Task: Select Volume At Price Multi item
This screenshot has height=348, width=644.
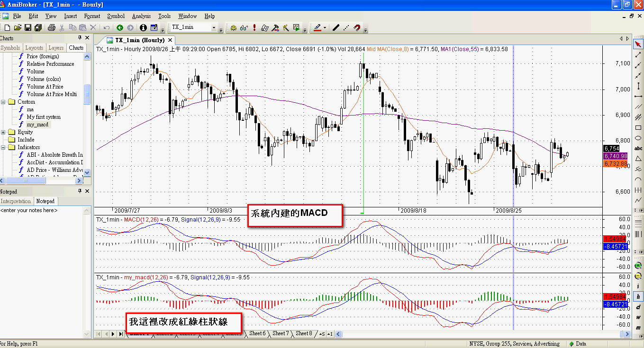Action: point(52,94)
